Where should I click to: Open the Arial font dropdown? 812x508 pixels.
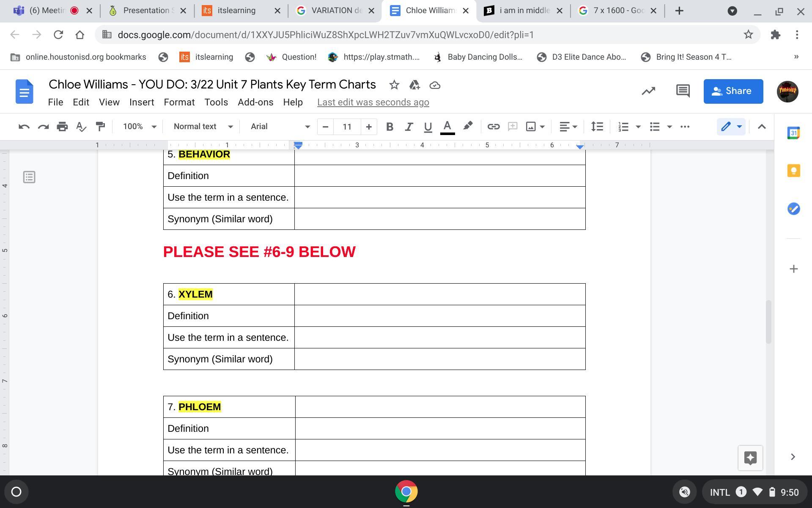(x=280, y=127)
